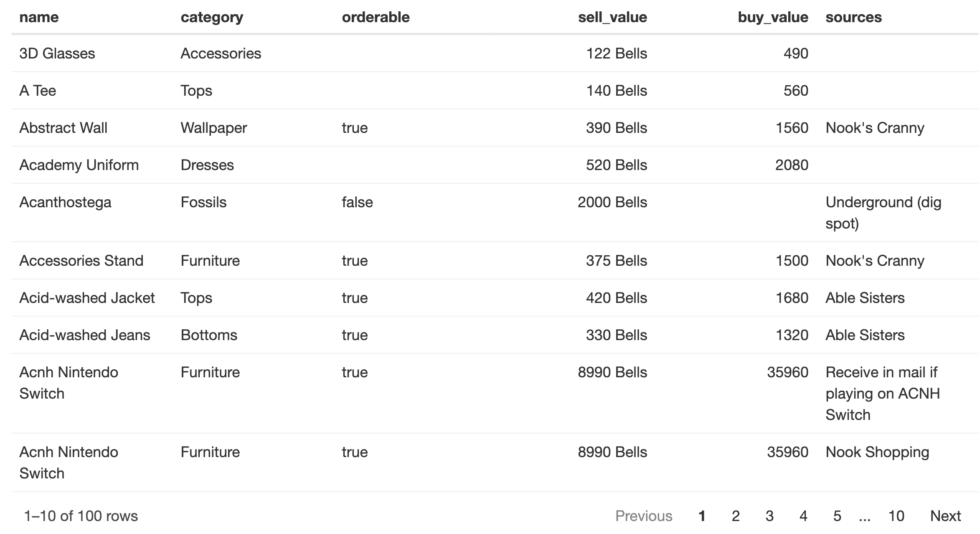Select the Acid-washed Jeans row

(x=84, y=335)
